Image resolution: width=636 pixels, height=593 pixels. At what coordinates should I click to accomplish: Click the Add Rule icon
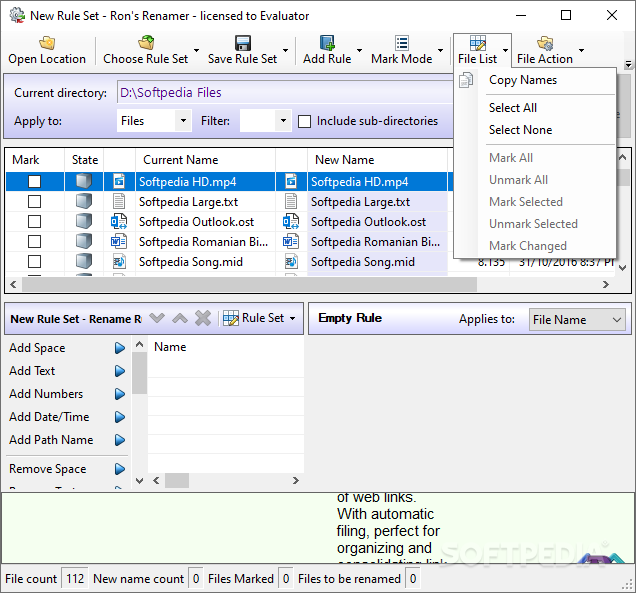pyautogui.click(x=327, y=43)
